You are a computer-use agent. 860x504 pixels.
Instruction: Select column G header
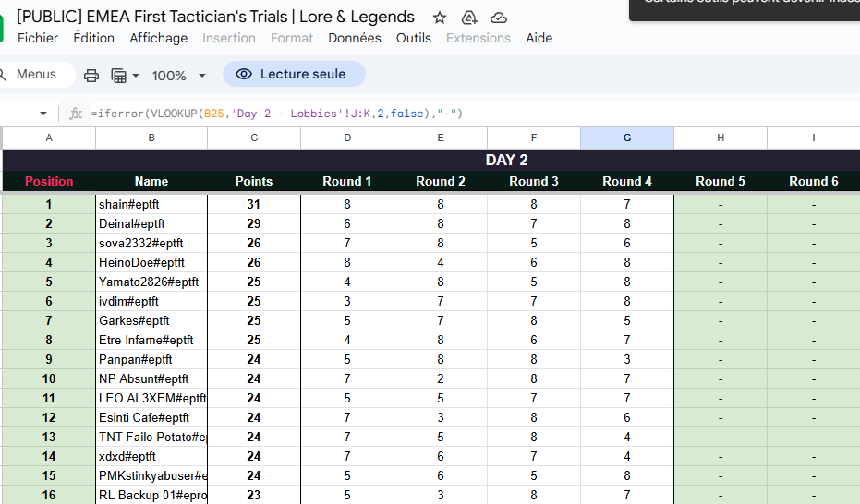pyautogui.click(x=627, y=138)
